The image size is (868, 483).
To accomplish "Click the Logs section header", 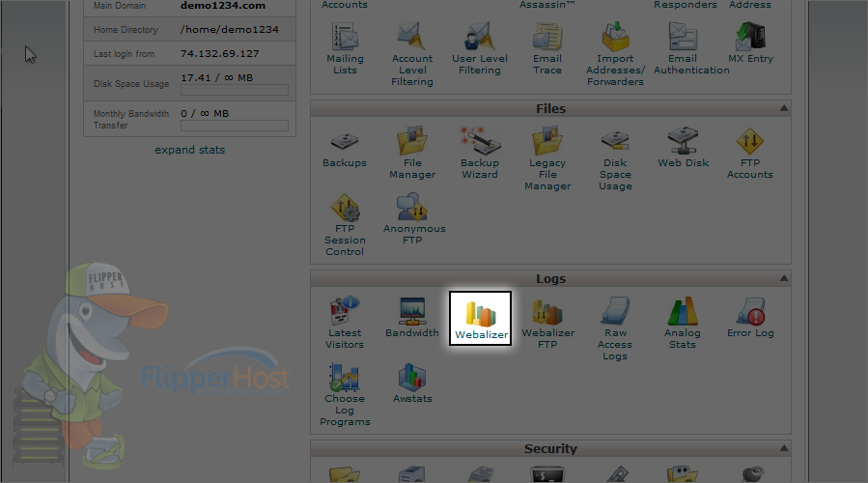I will pos(550,278).
